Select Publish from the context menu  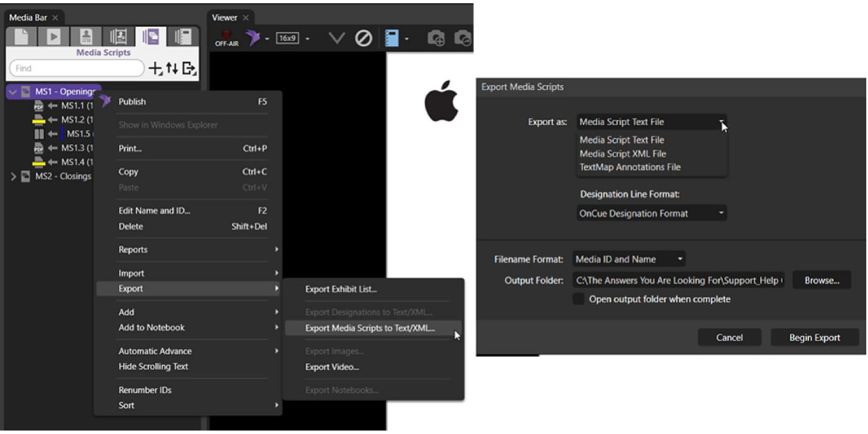pos(132,101)
